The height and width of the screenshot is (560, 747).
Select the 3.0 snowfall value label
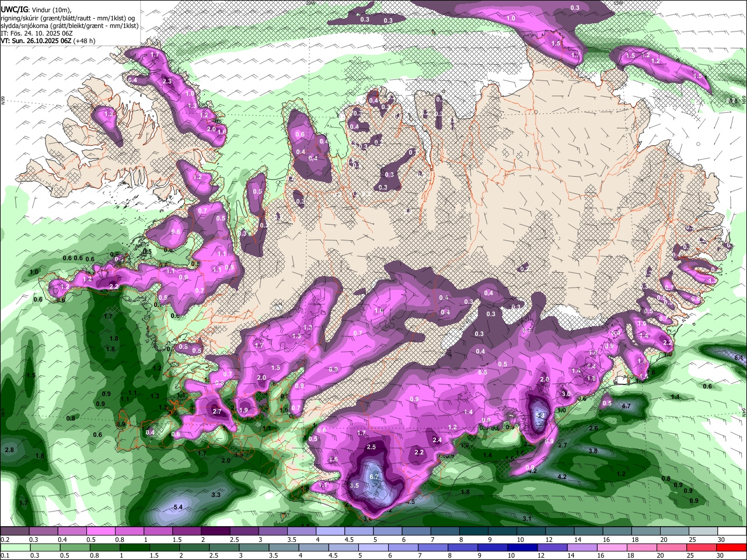pos(566,394)
